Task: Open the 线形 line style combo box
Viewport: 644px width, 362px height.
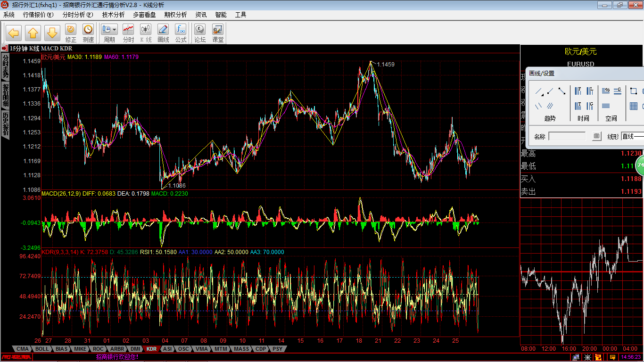Action: pyautogui.click(x=632, y=137)
